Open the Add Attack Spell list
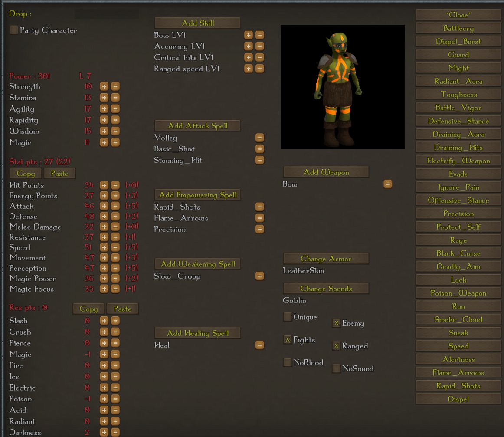 198,126
